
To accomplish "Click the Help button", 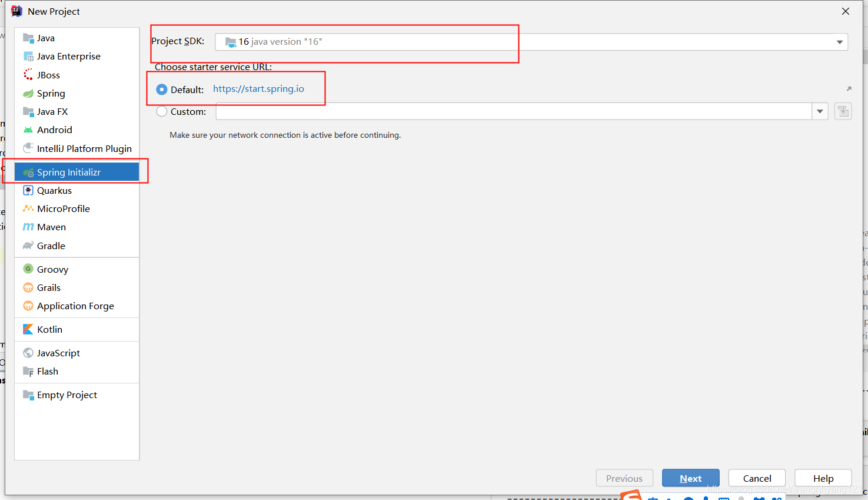I will [823, 478].
